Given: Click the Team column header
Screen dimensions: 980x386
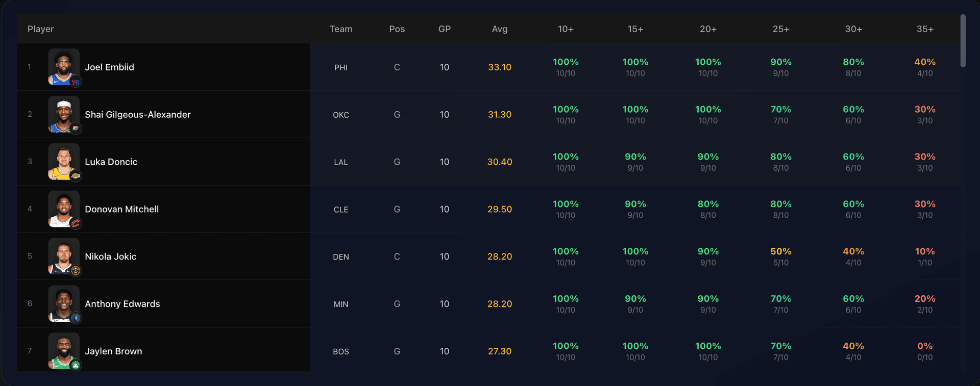Looking at the screenshot, I should pyautogui.click(x=340, y=29).
